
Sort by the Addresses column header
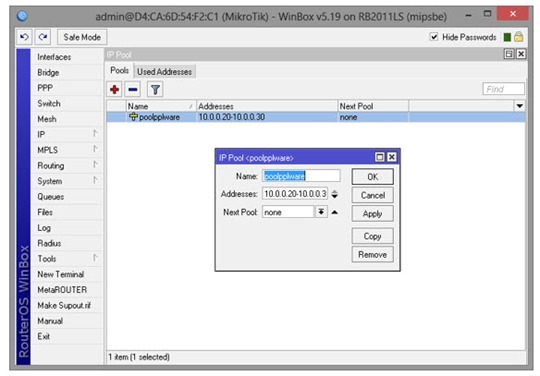coord(267,106)
